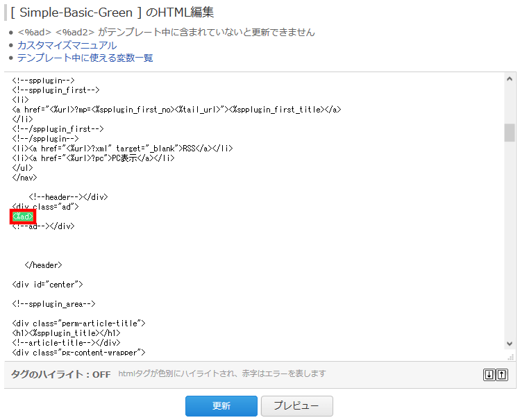Click the <!--spplugin_area--> comment line
The width and height of the screenshot is (520, 420).
(53, 304)
